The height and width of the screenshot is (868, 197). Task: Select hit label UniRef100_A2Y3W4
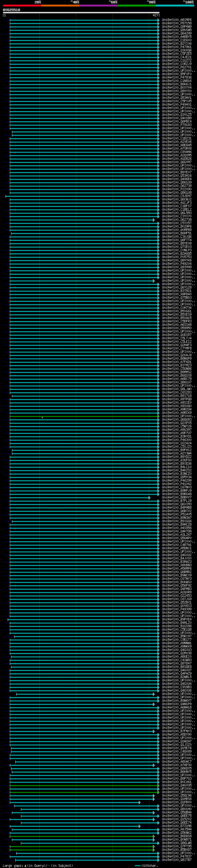(176, 454)
